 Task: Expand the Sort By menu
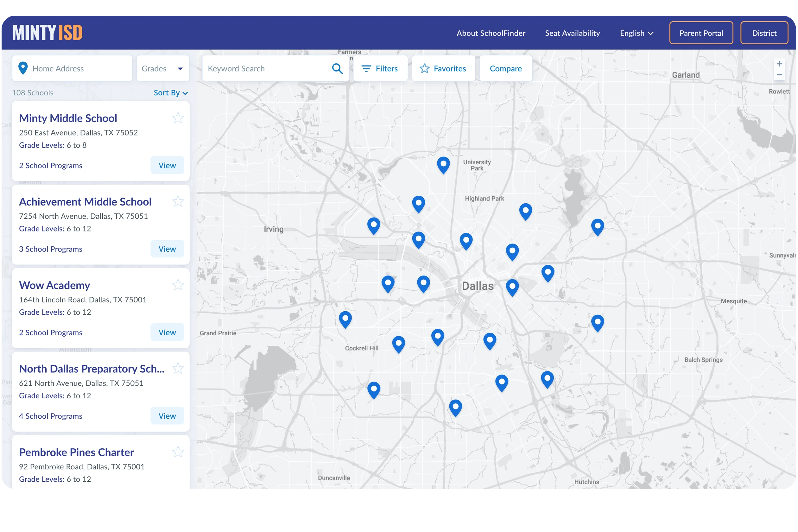pyautogui.click(x=171, y=92)
